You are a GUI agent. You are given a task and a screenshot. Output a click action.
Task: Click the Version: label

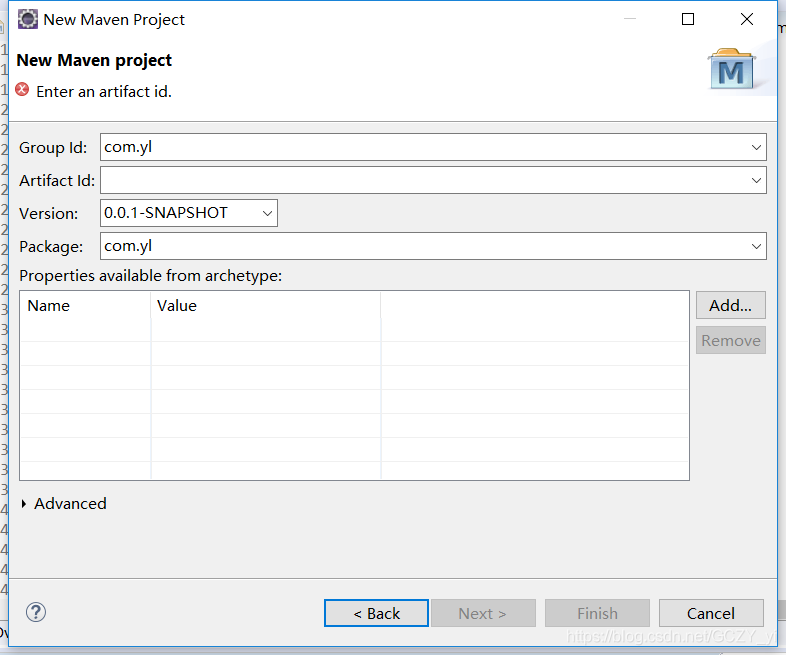click(x=49, y=214)
